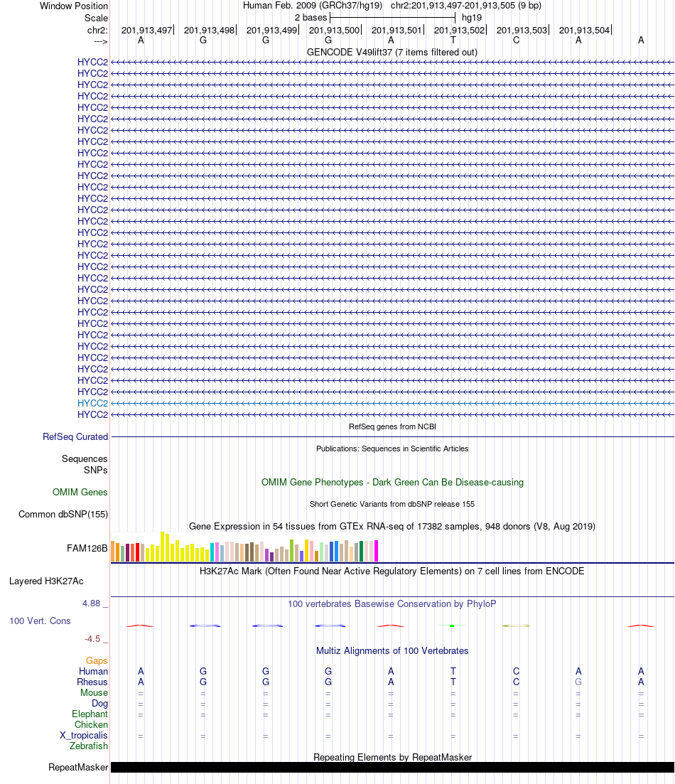Click the GENCODE V49lift37 track title
Screen dimensions: 675x784
pyautogui.click(x=392, y=52)
